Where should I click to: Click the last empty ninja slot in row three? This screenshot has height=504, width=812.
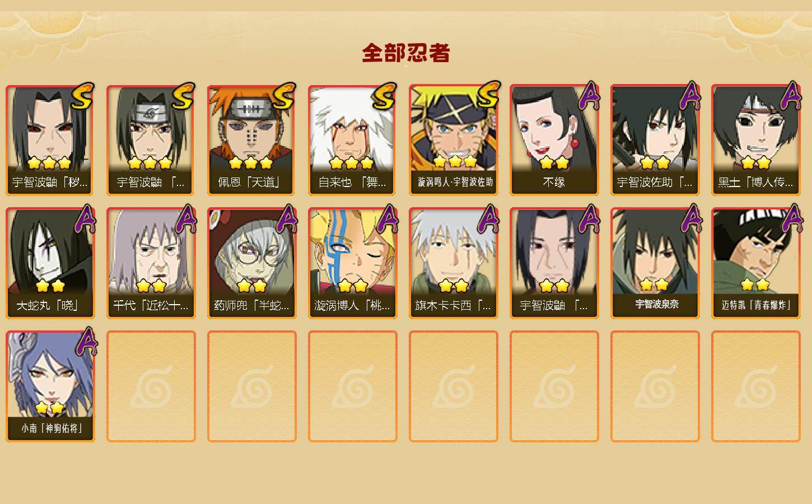[x=755, y=386]
